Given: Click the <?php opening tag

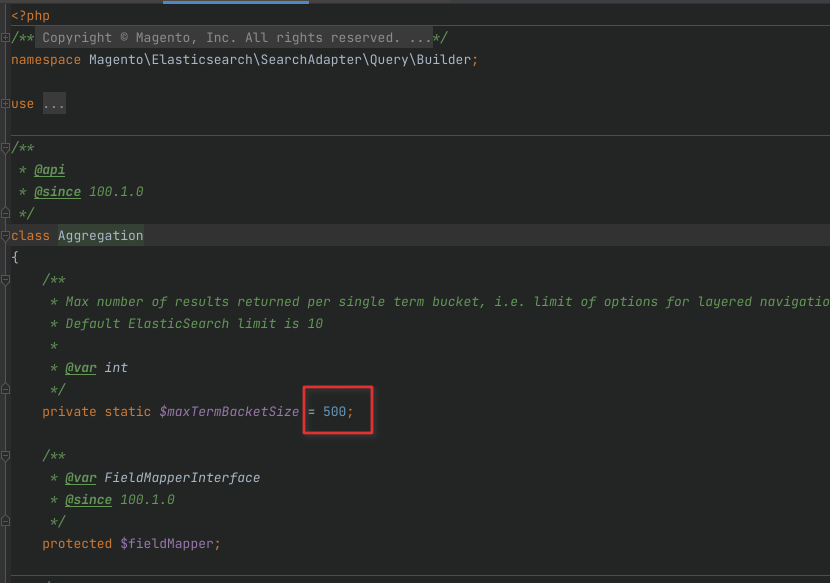Looking at the screenshot, I should pos(31,16).
